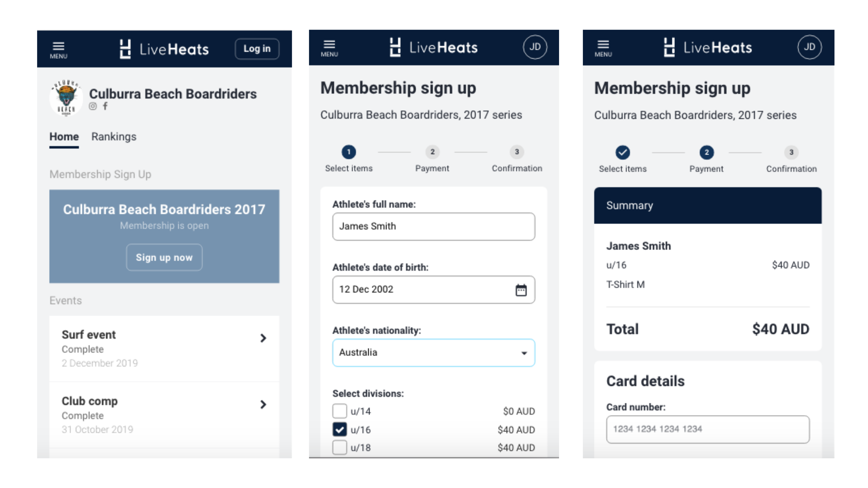
Task: Uncheck the u/16 division checkbox
Action: pos(339,429)
